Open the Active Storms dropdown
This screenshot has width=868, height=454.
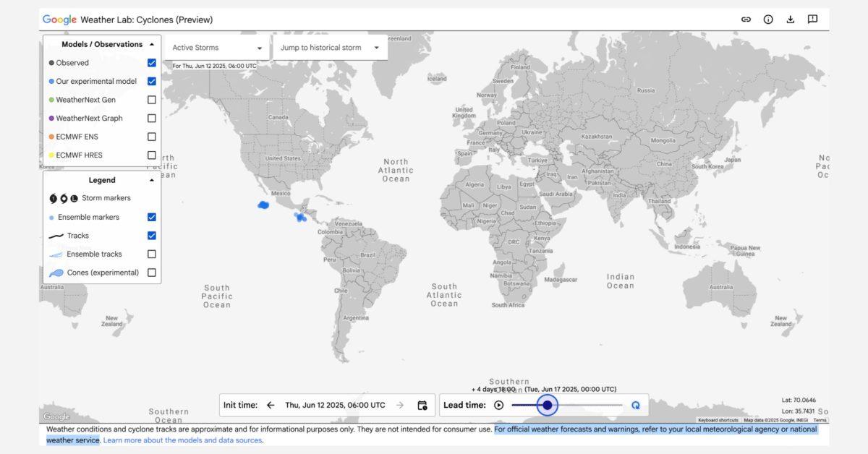tap(217, 48)
